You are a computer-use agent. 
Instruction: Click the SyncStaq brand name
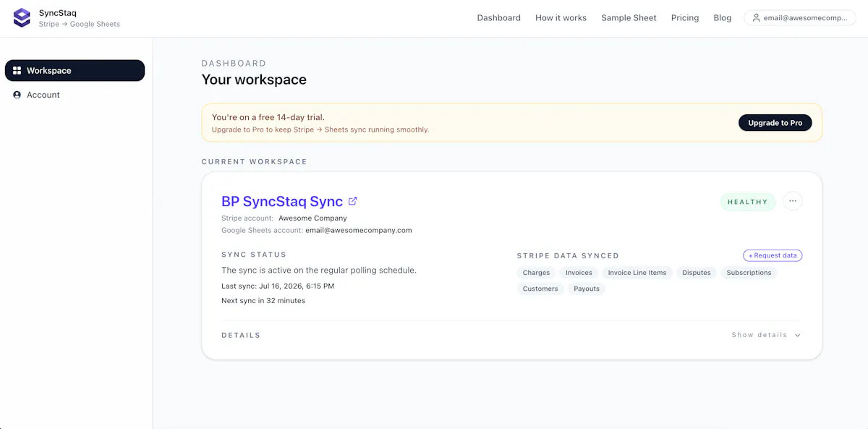[58, 13]
